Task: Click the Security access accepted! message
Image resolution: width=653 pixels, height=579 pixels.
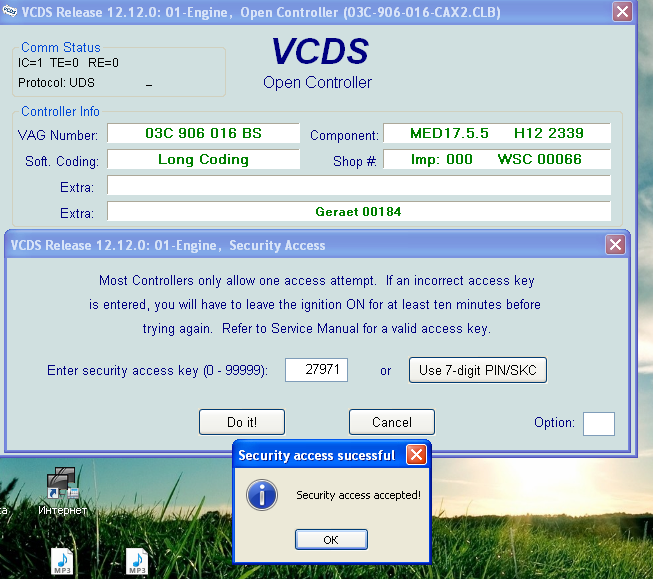Action: (x=358, y=495)
